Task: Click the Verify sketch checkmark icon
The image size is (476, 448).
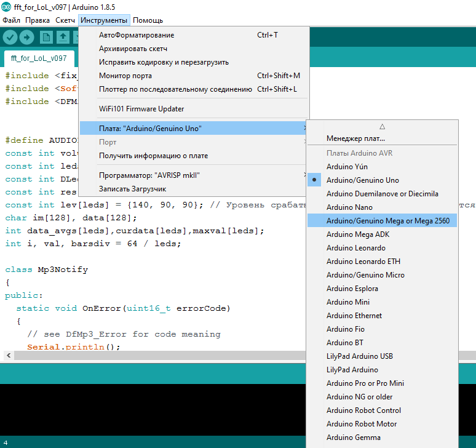Action: coord(10,38)
